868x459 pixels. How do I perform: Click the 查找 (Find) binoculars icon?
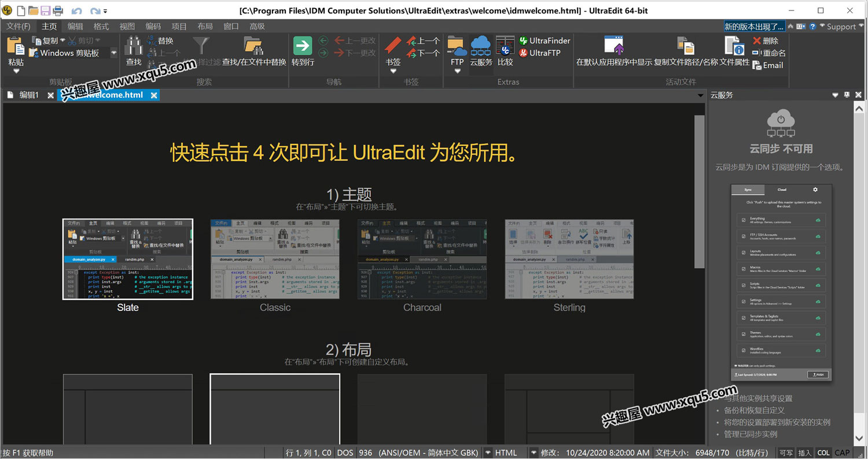(134, 46)
